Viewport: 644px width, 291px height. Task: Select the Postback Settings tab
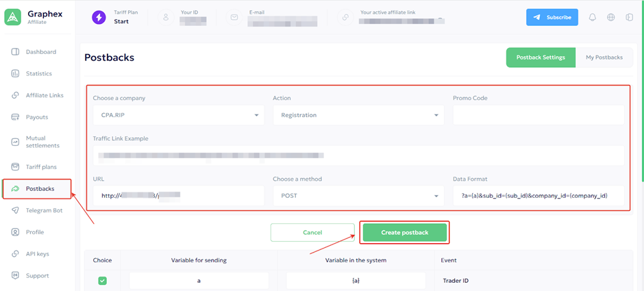[541, 58]
